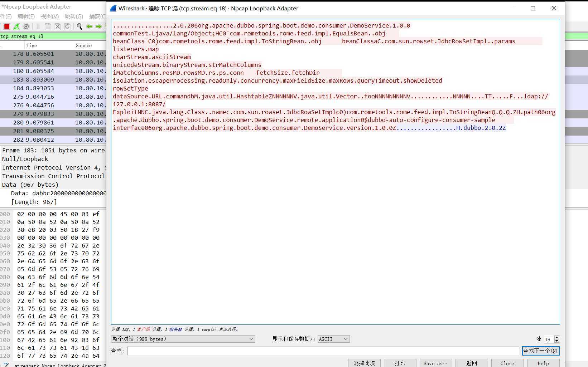Click the 查找 search text field

point(323,351)
